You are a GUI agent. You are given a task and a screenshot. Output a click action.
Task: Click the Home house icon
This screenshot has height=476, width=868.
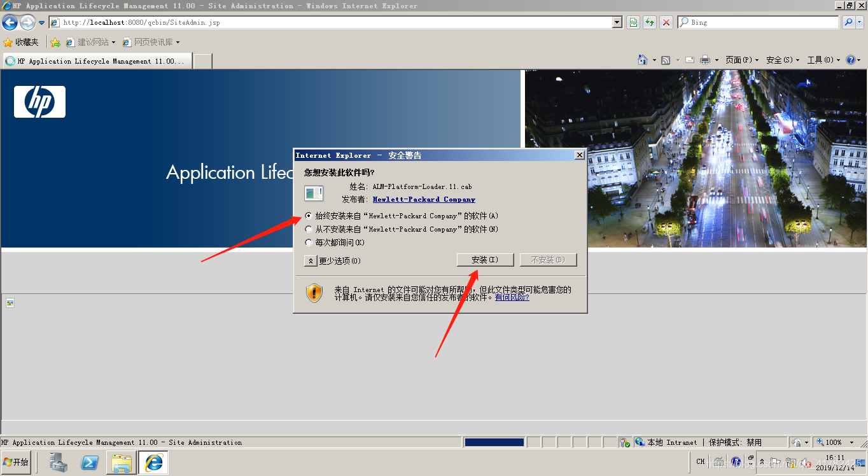[x=643, y=60]
